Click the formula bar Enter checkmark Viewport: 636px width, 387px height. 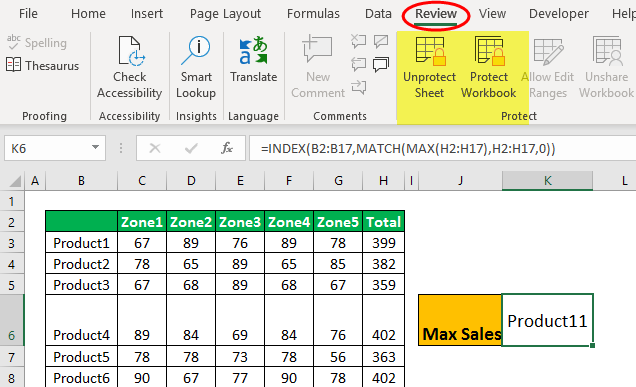[191, 148]
